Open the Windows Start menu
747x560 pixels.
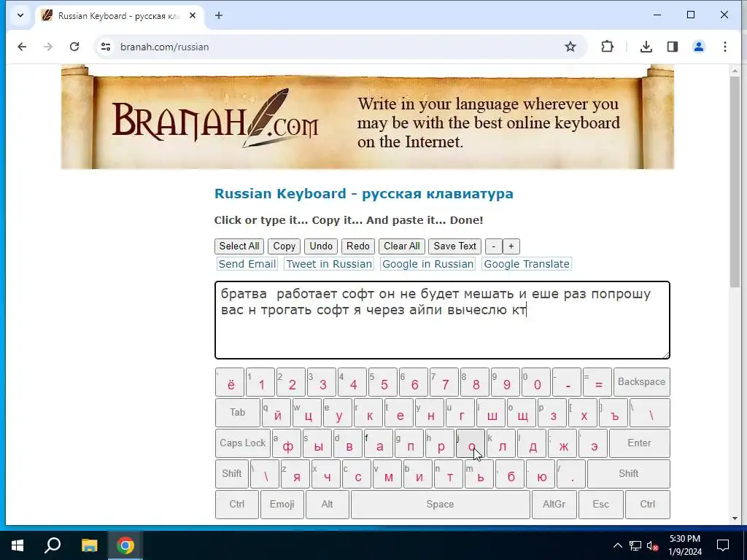(18, 545)
